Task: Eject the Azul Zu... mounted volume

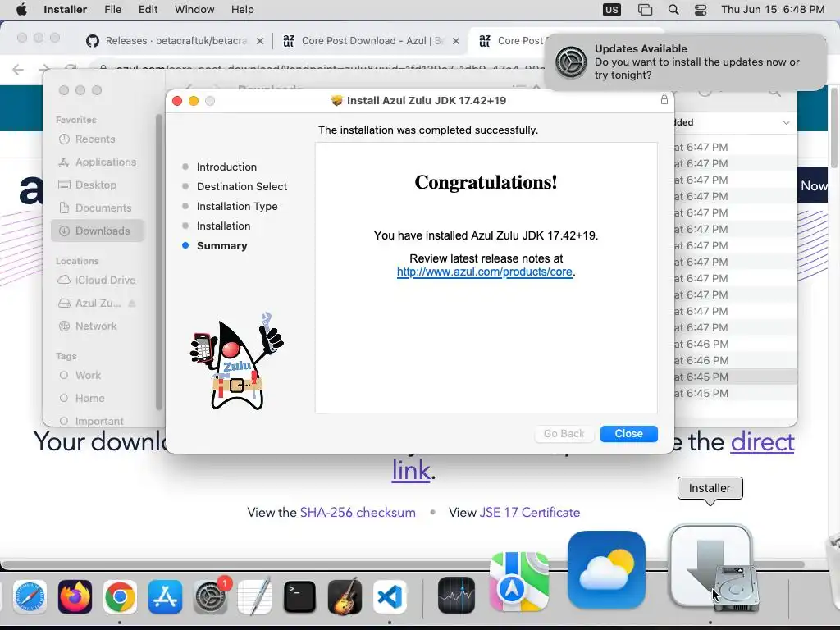Action: click(132, 304)
